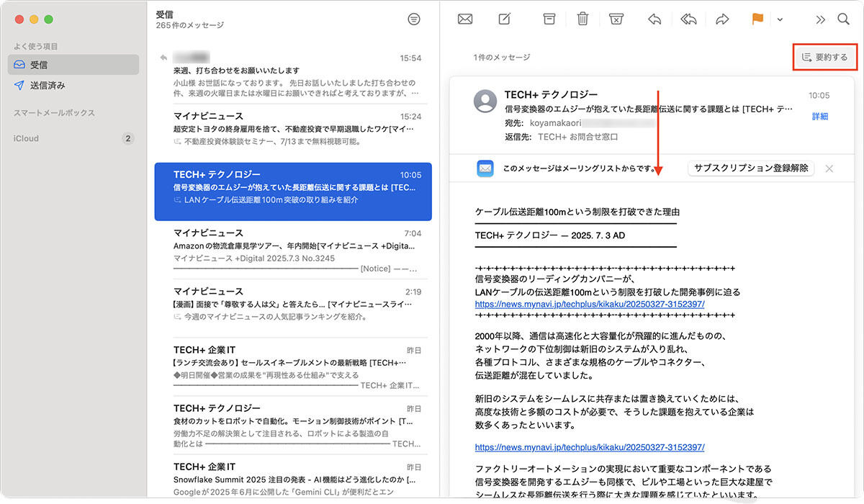Open the search magnifier
The width and height of the screenshot is (864, 504).
pyautogui.click(x=843, y=19)
